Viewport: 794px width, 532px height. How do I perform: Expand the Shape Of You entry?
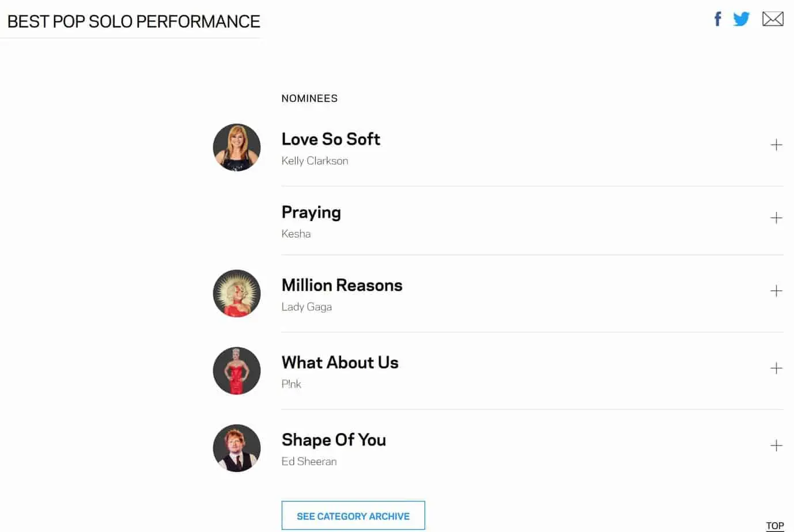point(776,446)
